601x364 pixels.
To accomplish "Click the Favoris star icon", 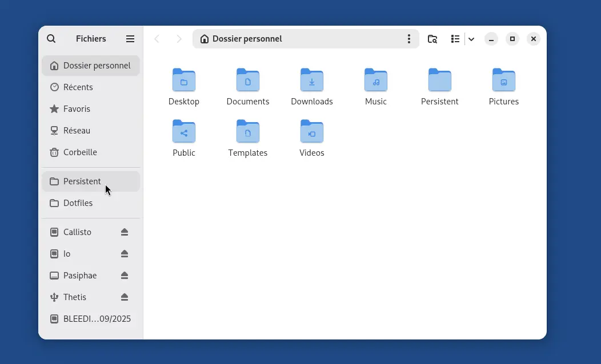I will click(54, 109).
